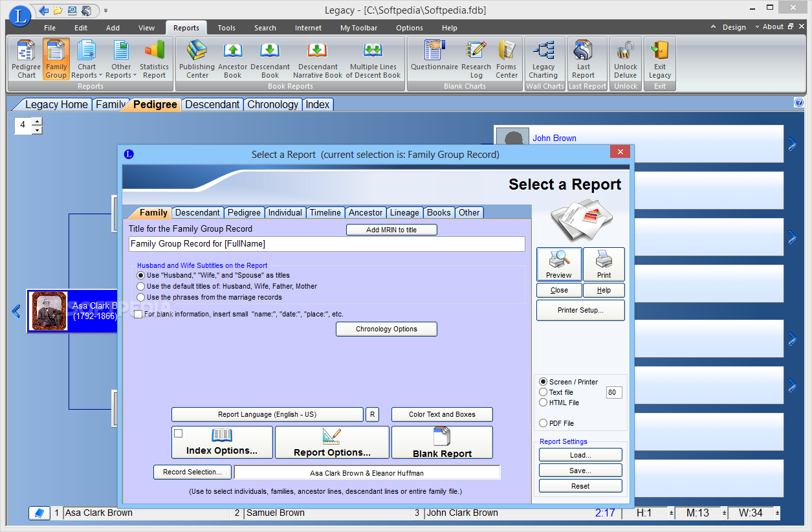812x532 pixels.
Task: Select phrases from the marriage records option
Action: point(140,297)
